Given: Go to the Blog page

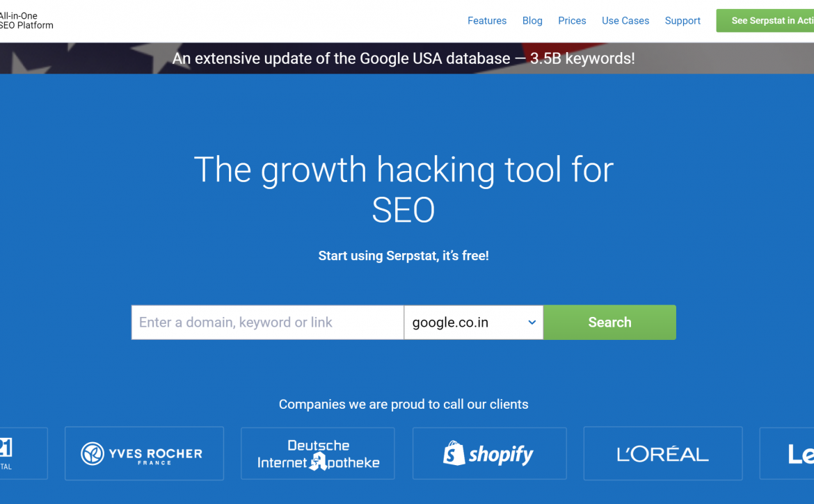Looking at the screenshot, I should [x=532, y=21].
